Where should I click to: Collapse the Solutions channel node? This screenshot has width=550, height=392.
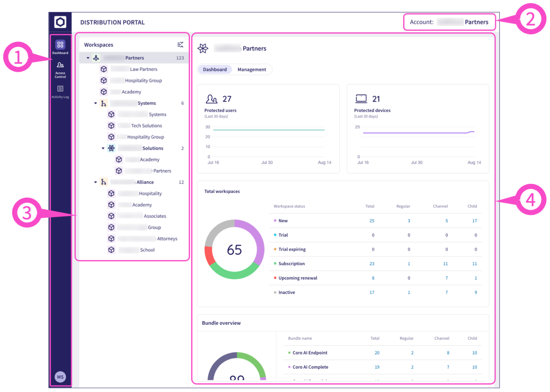tap(103, 148)
